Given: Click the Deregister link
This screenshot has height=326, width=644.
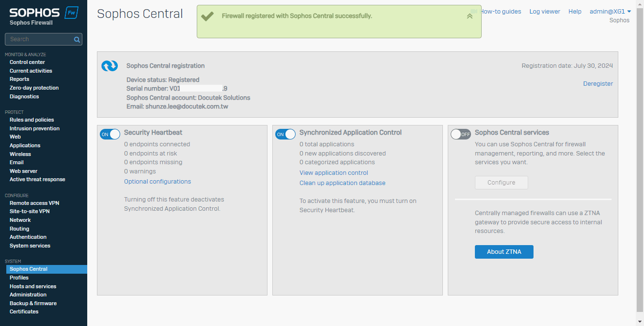Looking at the screenshot, I should click(598, 84).
